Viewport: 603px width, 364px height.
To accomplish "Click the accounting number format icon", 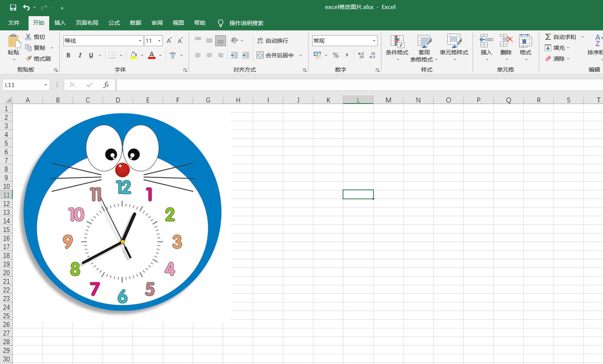I will (317, 55).
